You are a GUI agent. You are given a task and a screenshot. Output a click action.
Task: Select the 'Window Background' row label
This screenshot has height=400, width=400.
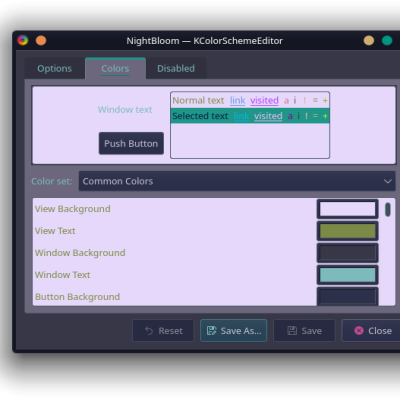[80, 253]
